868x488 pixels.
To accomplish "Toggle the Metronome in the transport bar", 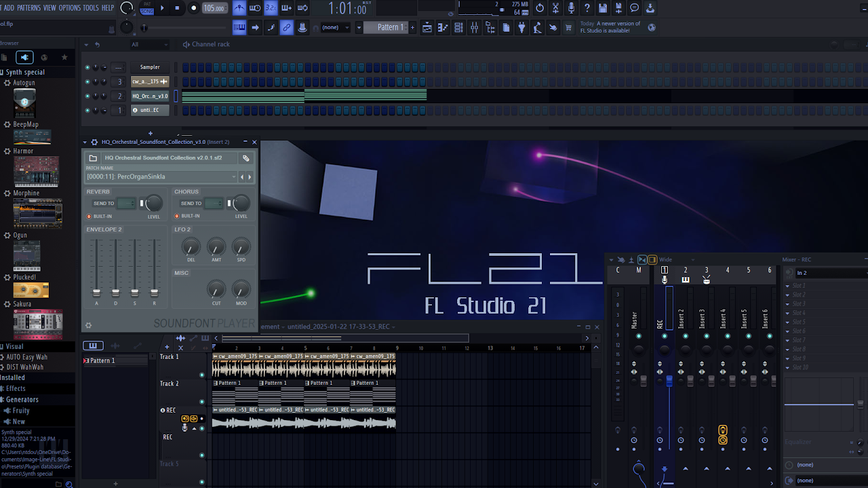I will pyautogui.click(x=238, y=7).
